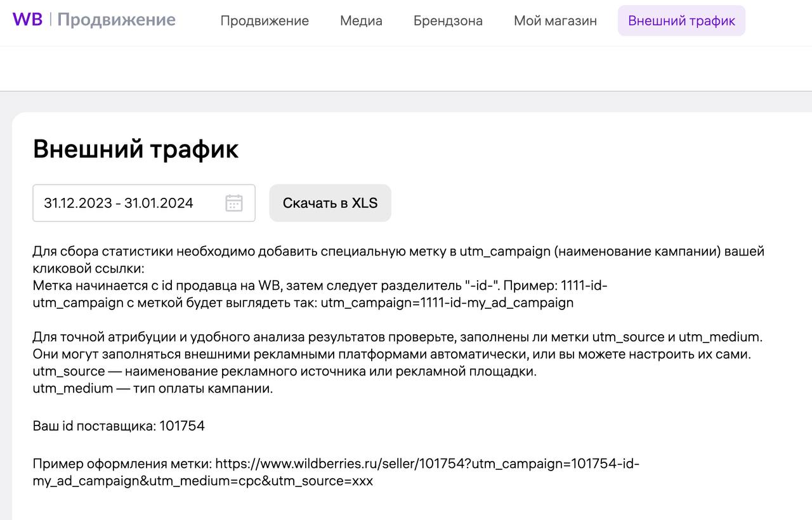This screenshot has height=520, width=812.
Task: Open the Продвижение navigation tab
Action: coord(265,21)
